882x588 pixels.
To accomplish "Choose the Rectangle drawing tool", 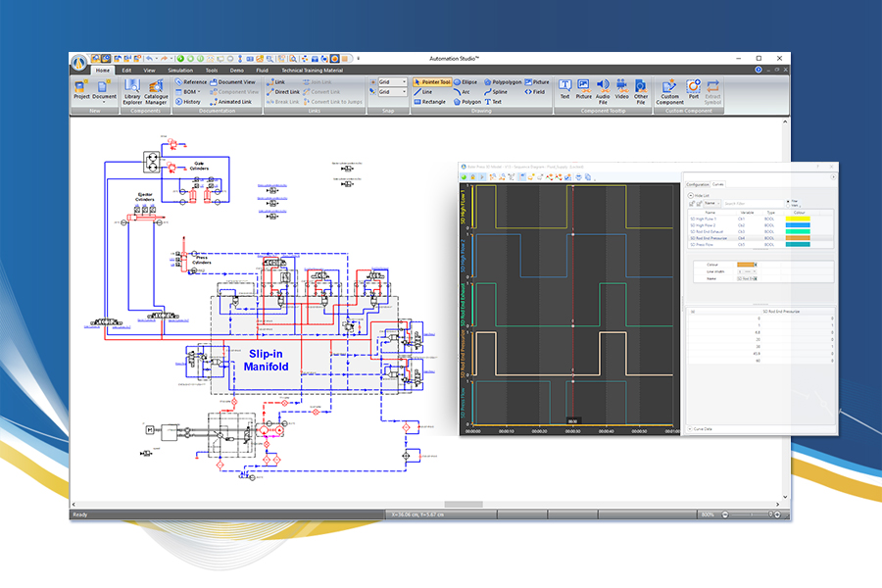I will pos(430,102).
